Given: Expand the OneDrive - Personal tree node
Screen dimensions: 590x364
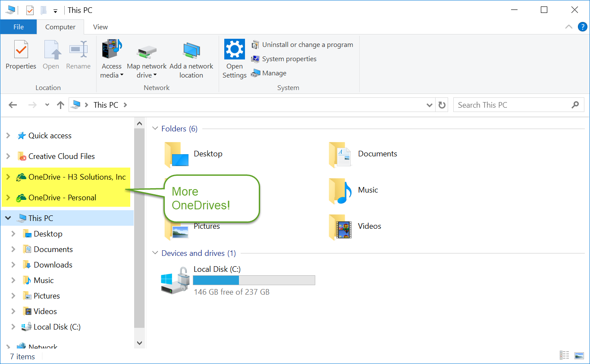Looking at the screenshot, I should [x=8, y=197].
